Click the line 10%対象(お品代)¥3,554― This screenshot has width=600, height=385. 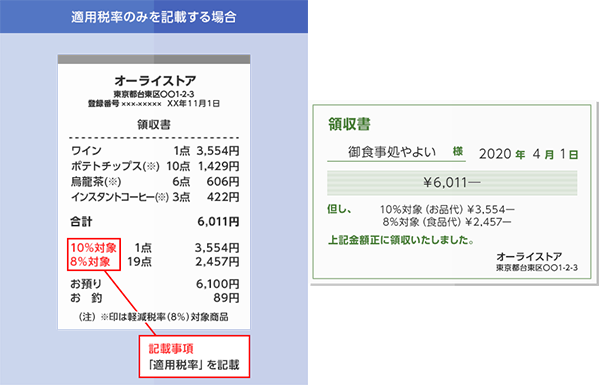pyautogui.click(x=447, y=209)
